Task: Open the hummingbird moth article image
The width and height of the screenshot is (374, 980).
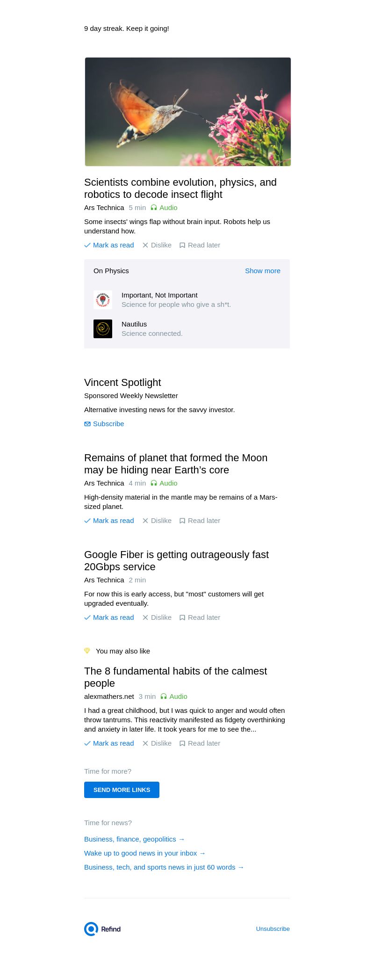Action: coord(187,112)
